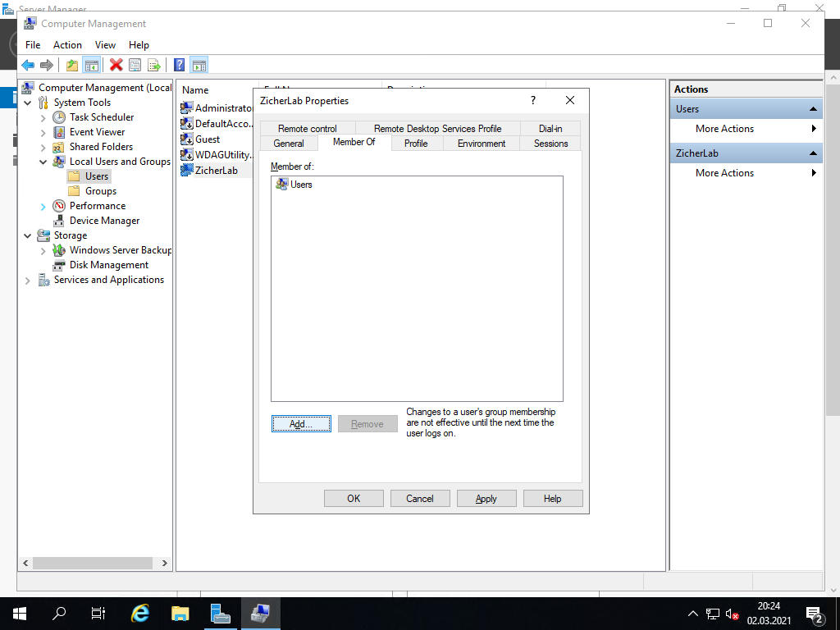The image size is (840, 630).
Task: Expand Services and Applications node
Action: [28, 280]
